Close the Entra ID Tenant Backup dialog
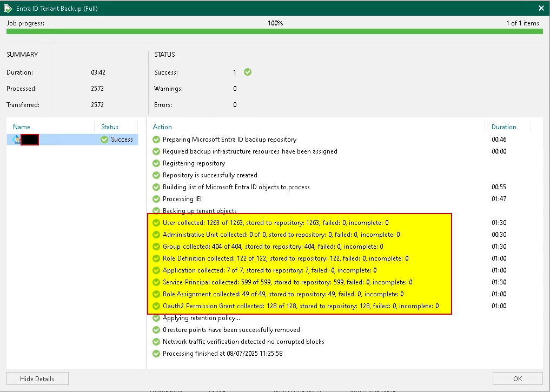The height and width of the screenshot is (392, 550). tap(541, 8)
